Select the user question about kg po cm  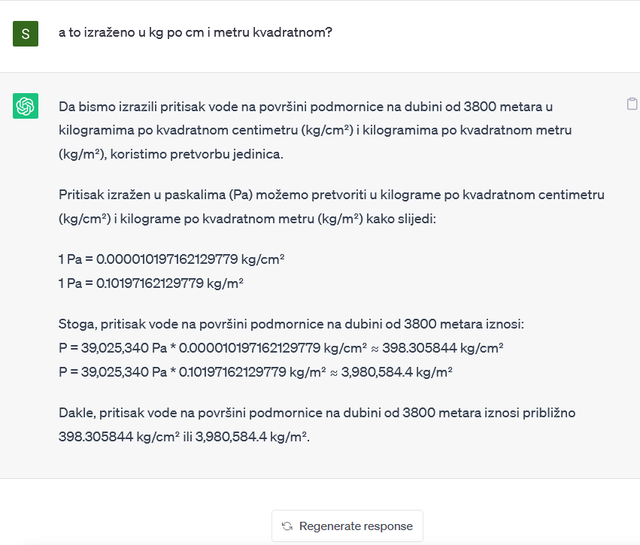click(x=196, y=32)
